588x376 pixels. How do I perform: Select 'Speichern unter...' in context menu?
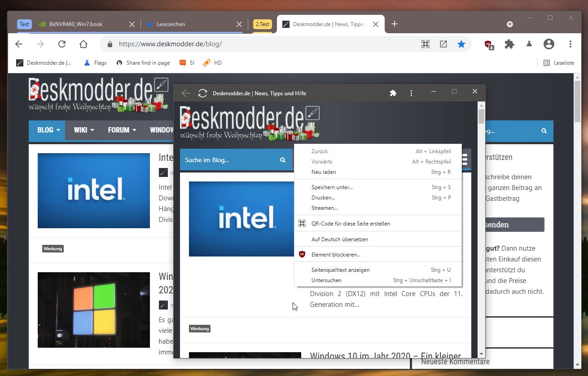coord(332,187)
